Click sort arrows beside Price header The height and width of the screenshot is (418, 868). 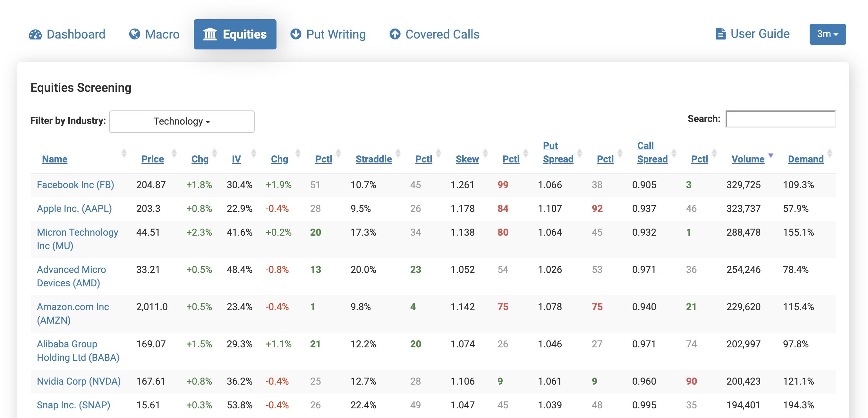click(x=174, y=153)
